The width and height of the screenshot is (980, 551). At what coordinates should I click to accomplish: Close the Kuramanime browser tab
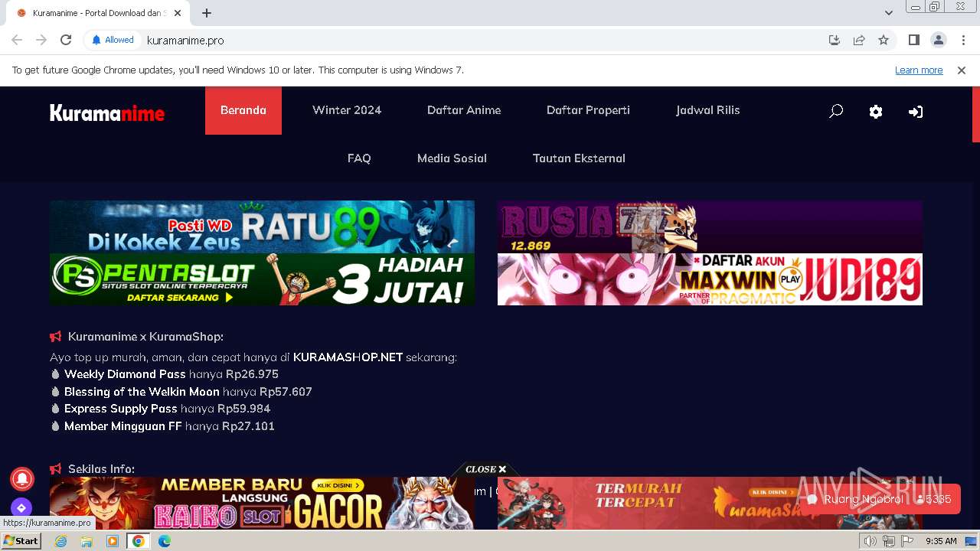click(178, 13)
